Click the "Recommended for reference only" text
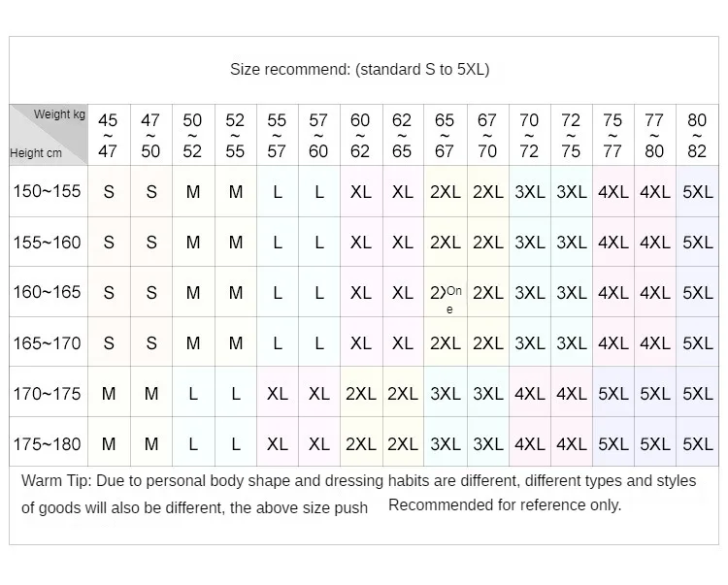This screenshot has width=728, height=585. click(x=505, y=504)
